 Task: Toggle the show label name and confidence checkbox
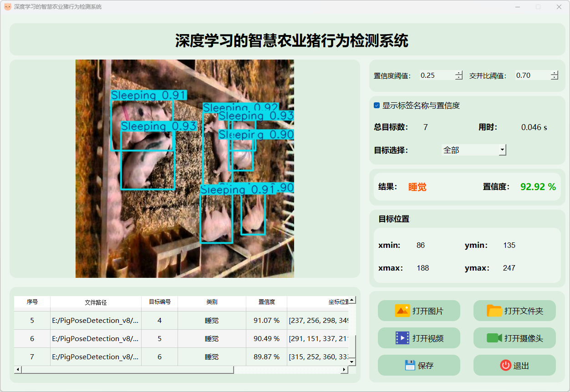[377, 106]
